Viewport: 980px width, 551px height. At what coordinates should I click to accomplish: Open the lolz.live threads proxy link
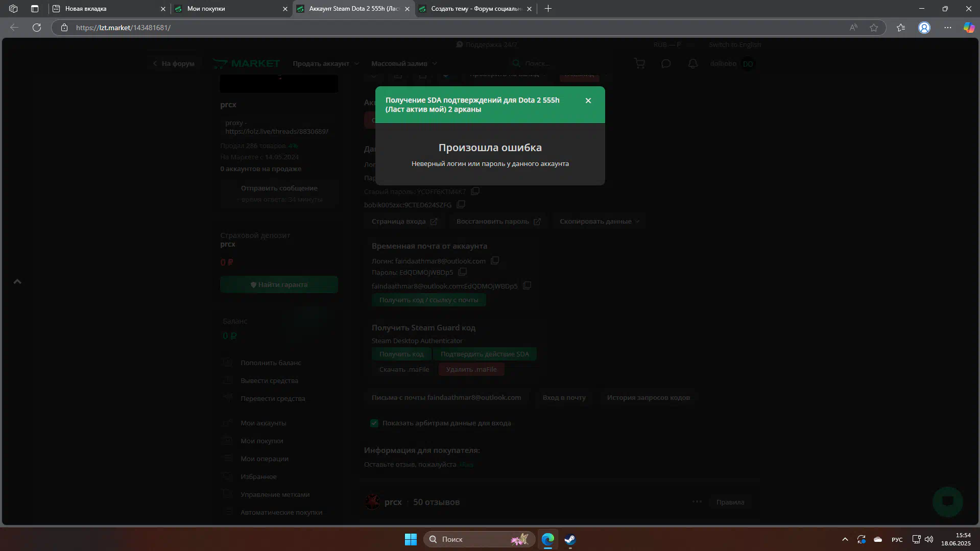tap(277, 131)
